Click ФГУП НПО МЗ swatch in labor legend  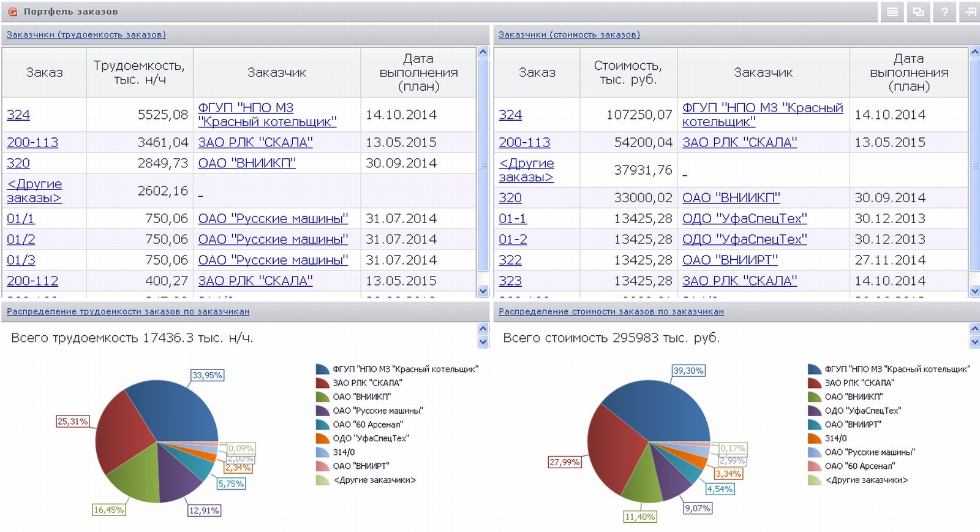[323, 369]
